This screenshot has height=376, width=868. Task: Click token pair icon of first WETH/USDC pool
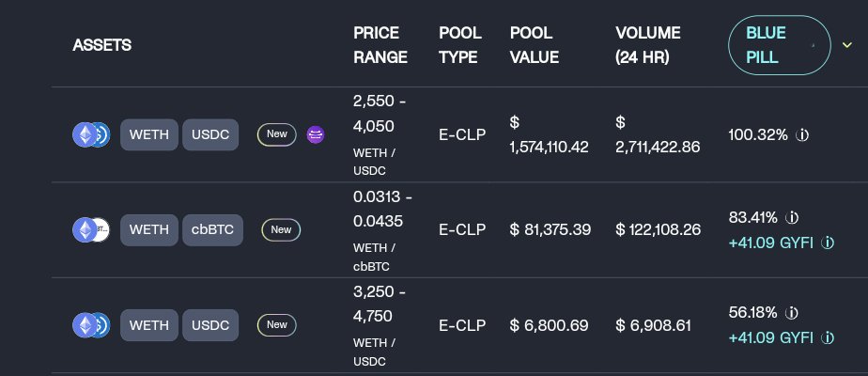91,134
